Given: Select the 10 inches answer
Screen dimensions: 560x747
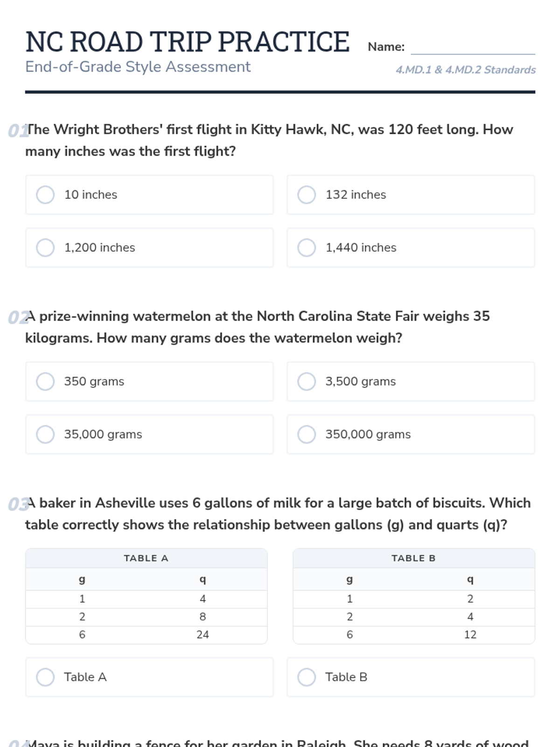Looking at the screenshot, I should click(45, 195).
